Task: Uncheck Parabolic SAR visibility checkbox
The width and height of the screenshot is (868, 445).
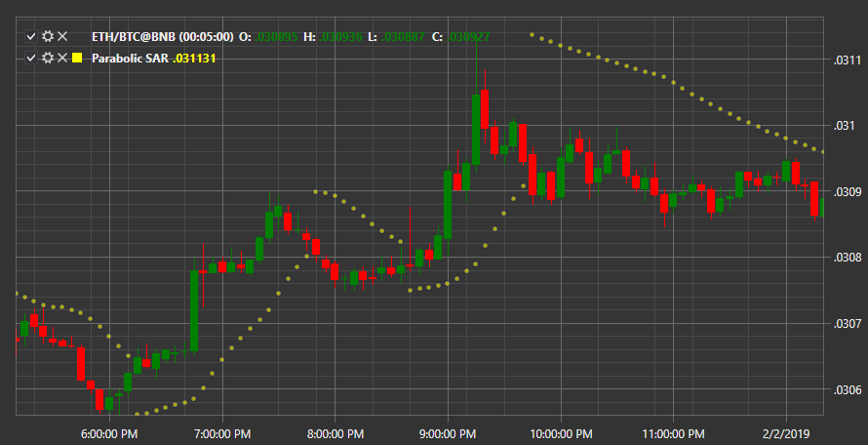Action: (x=31, y=59)
